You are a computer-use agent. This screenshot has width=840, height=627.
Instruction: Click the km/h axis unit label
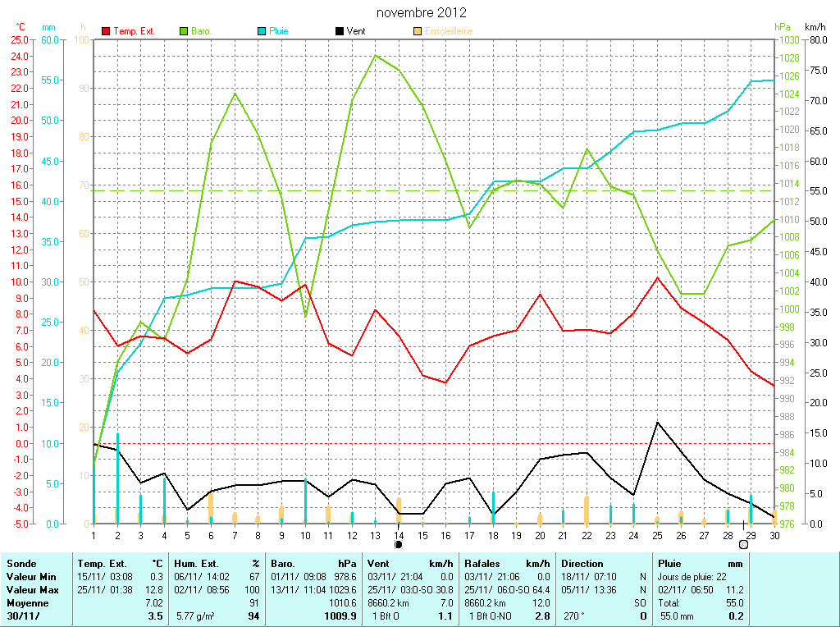[815, 27]
